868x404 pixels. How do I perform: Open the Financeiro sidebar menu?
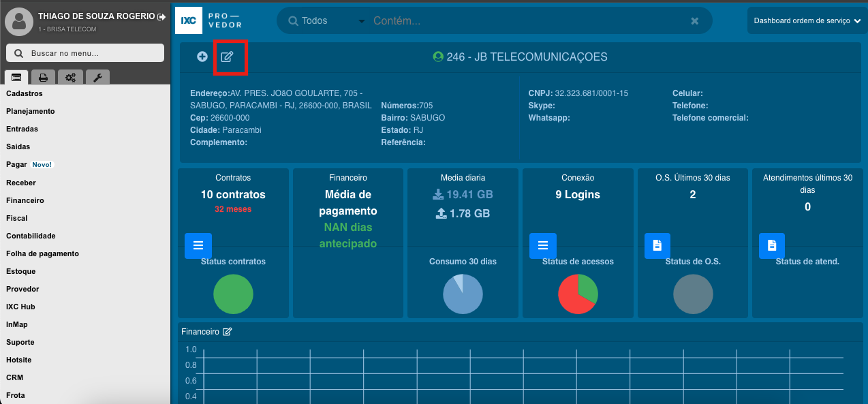pyautogui.click(x=25, y=200)
